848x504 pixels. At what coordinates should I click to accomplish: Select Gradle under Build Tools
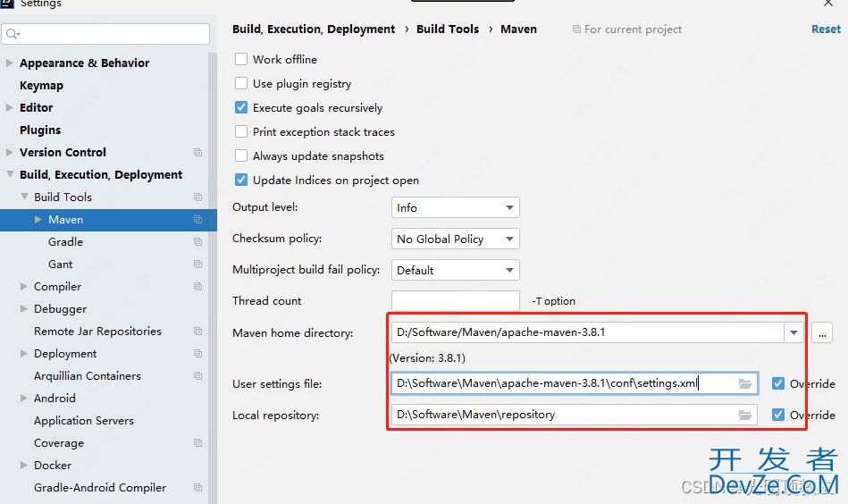(65, 242)
